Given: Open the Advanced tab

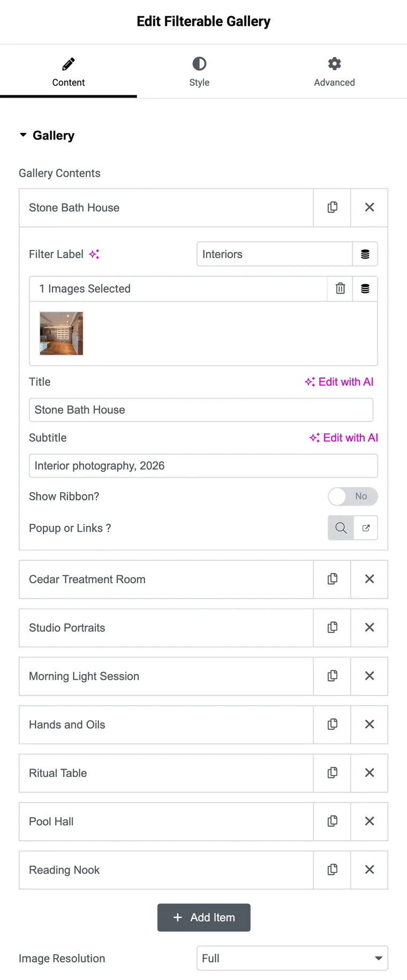Looking at the screenshot, I should point(334,72).
